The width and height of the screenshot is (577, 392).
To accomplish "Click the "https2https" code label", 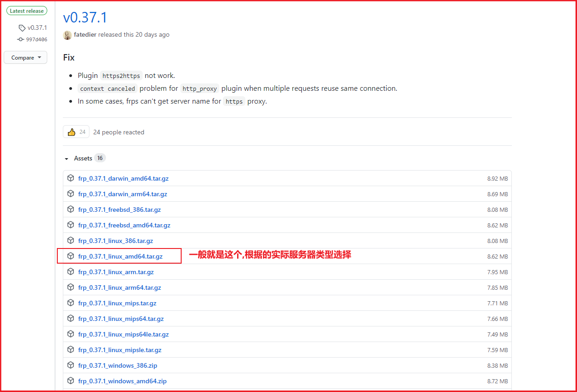I will click(121, 76).
